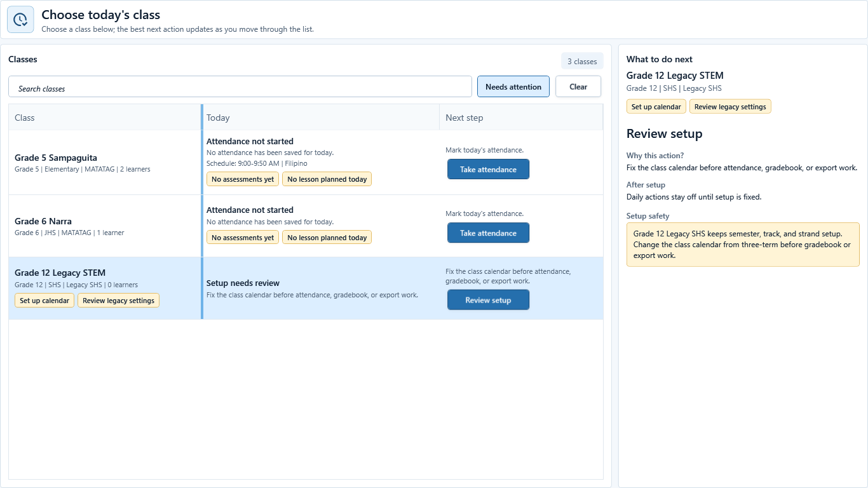The height and width of the screenshot is (488, 868).
Task: Click Grade 5's No lesson planned today tag
Action: point(327,179)
